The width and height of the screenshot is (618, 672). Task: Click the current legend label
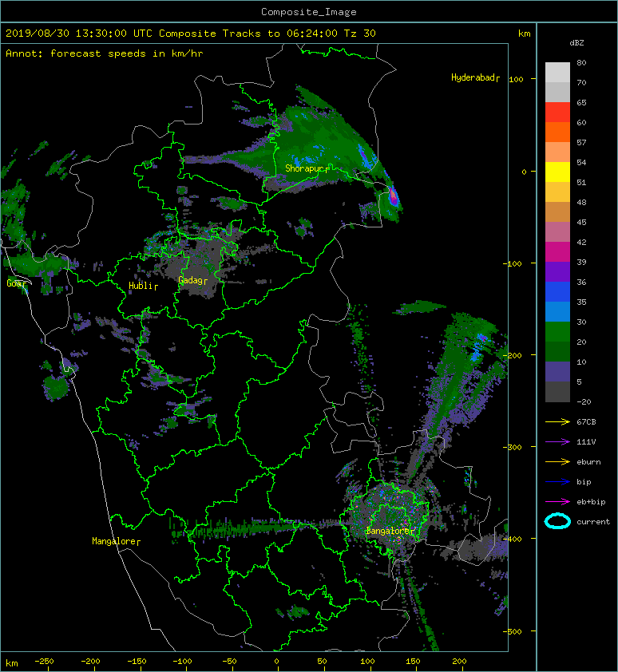tap(593, 522)
